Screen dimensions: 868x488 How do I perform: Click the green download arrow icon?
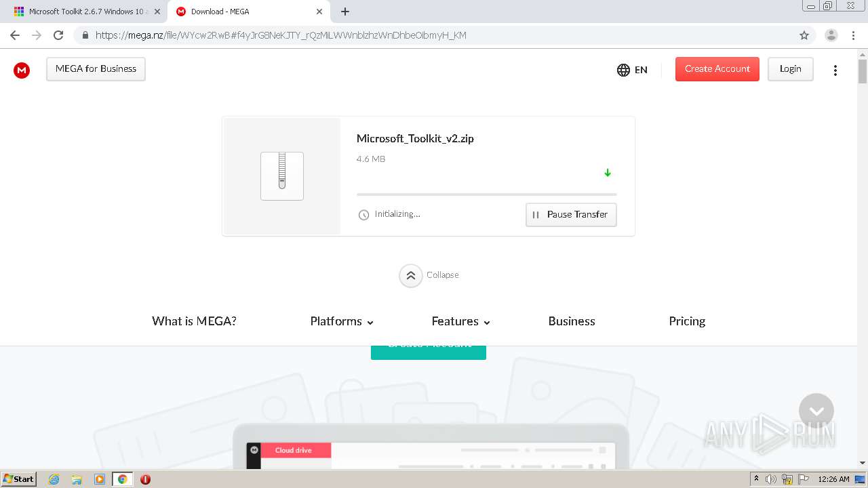point(608,173)
